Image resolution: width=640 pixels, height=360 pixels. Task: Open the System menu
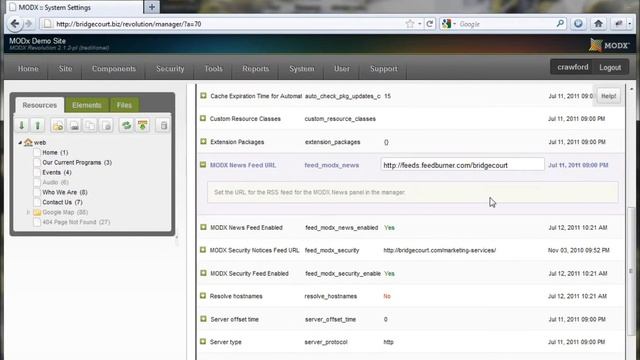point(302,69)
